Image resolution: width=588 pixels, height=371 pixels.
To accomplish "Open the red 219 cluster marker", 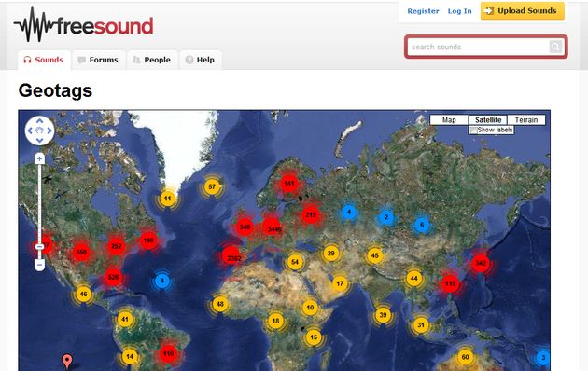I will tap(311, 215).
